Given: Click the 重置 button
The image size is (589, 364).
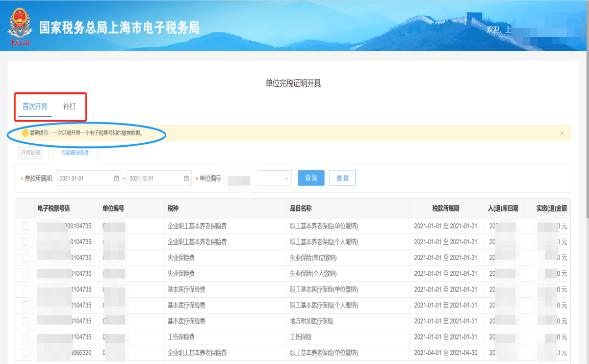Looking at the screenshot, I should point(342,178).
